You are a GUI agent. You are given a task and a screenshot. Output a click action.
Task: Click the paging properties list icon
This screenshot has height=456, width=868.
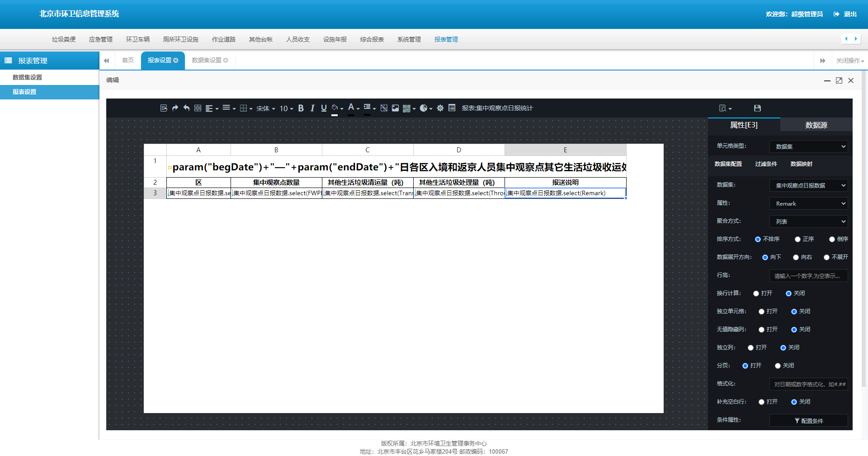pos(452,108)
